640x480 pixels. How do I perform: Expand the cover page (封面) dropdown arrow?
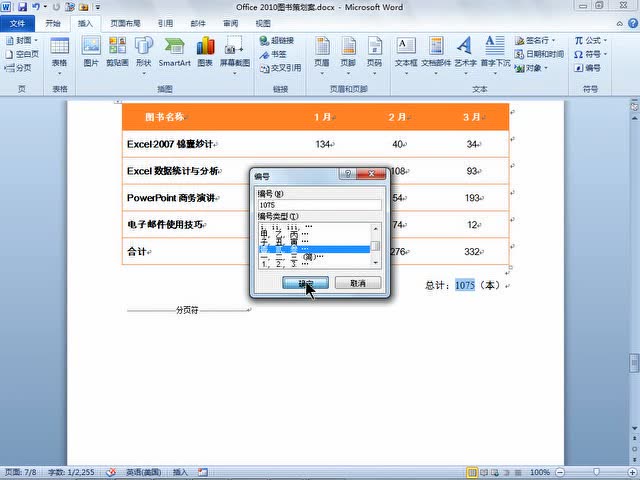click(x=36, y=40)
